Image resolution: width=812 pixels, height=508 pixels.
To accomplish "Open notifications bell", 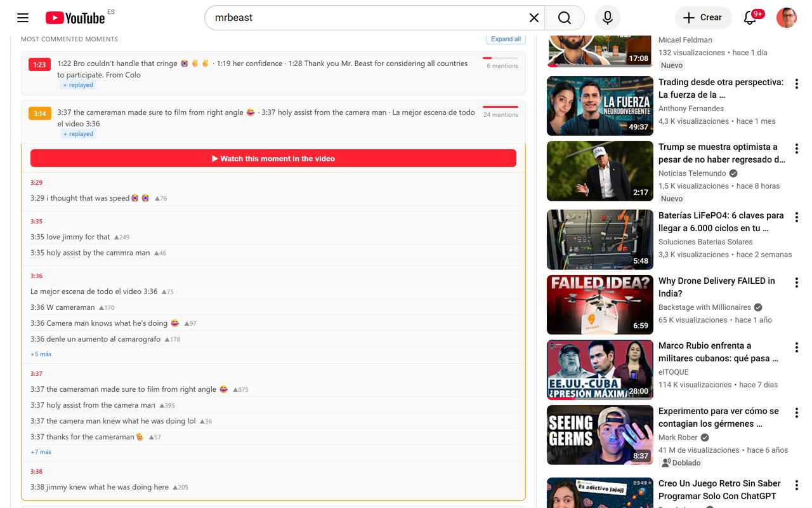I will tap(750, 18).
